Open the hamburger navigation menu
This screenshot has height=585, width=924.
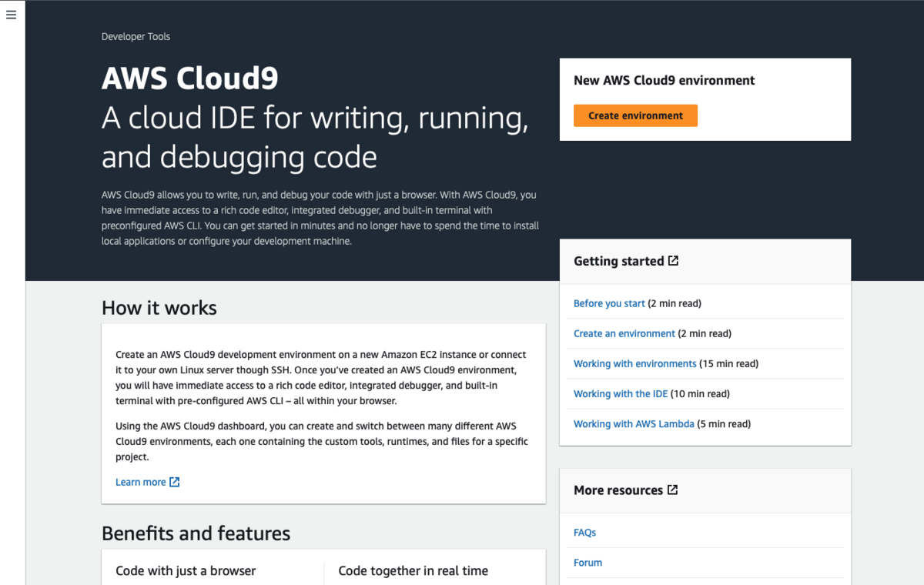pyautogui.click(x=11, y=15)
